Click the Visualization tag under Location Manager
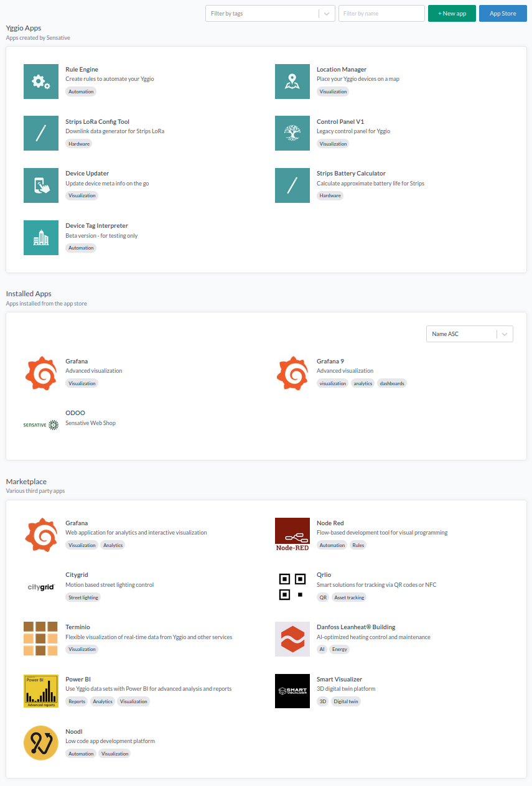The width and height of the screenshot is (532, 786). [333, 91]
